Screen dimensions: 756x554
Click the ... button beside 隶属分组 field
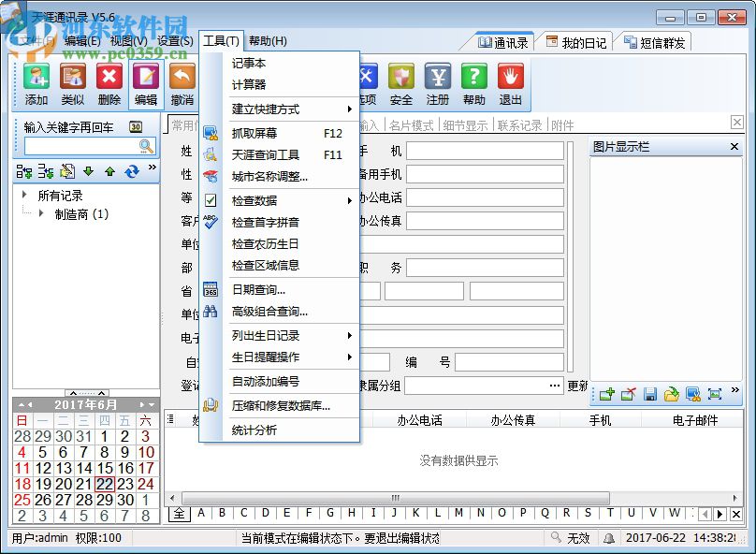554,386
